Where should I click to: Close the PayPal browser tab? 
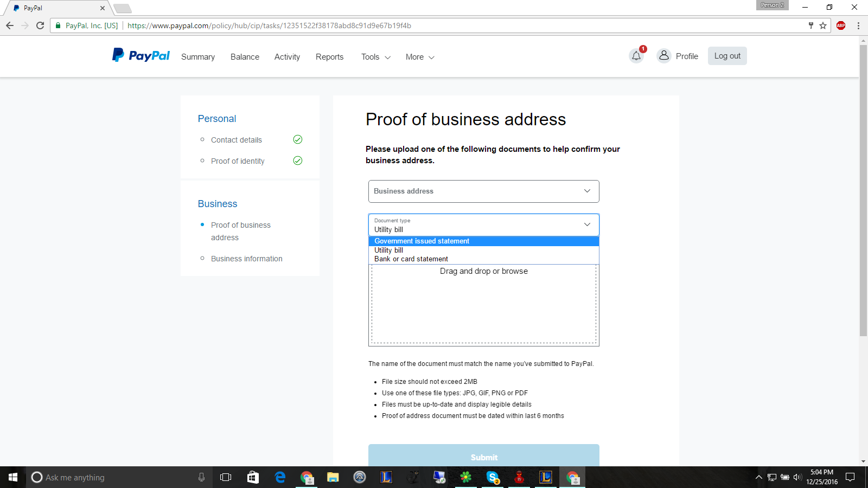[x=103, y=8]
